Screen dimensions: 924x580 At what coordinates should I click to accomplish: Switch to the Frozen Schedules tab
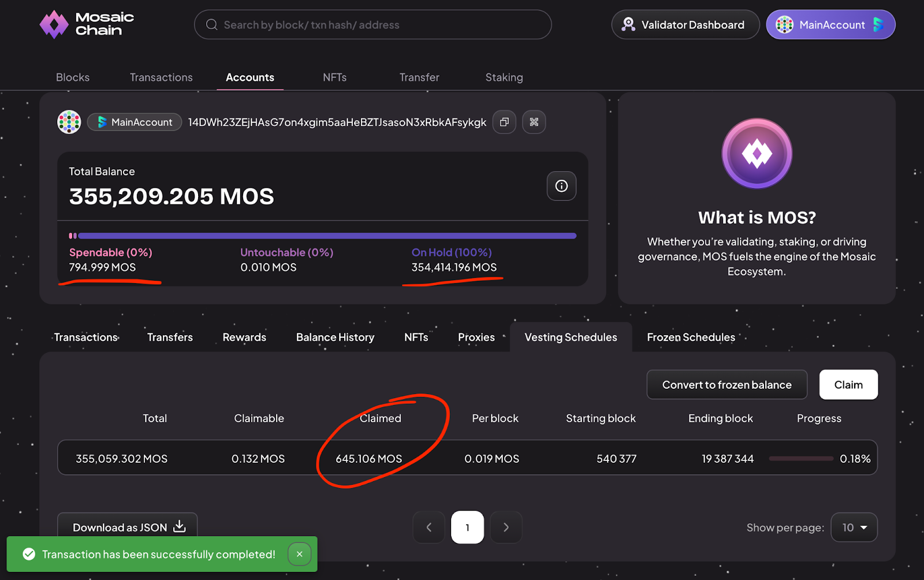click(691, 337)
